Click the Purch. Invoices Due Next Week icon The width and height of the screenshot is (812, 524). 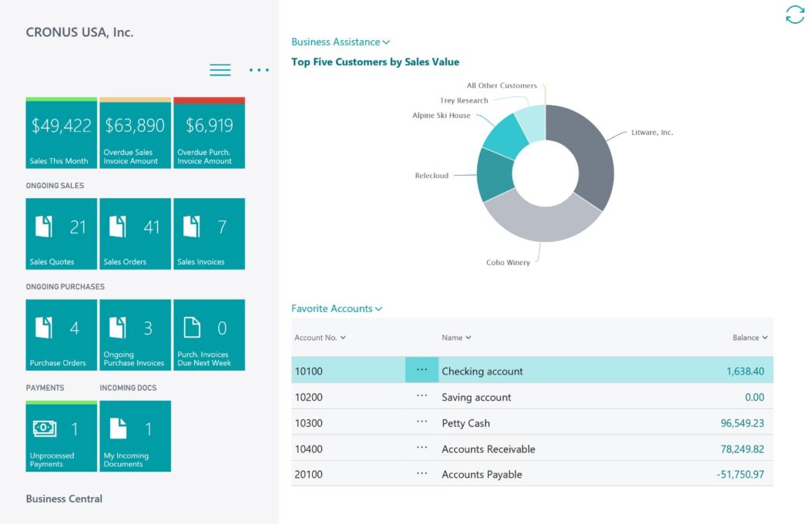click(192, 327)
